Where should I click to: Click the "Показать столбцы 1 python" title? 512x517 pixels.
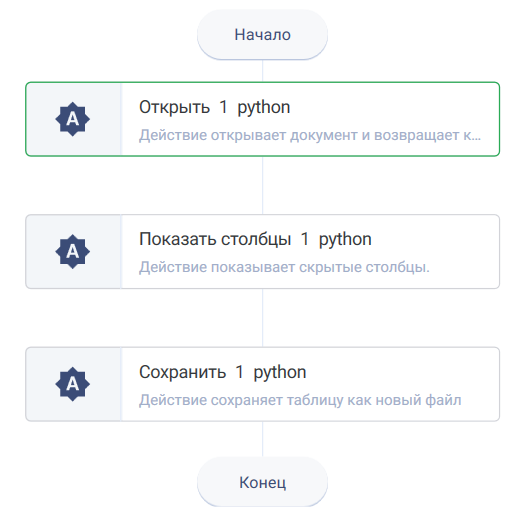tap(255, 240)
